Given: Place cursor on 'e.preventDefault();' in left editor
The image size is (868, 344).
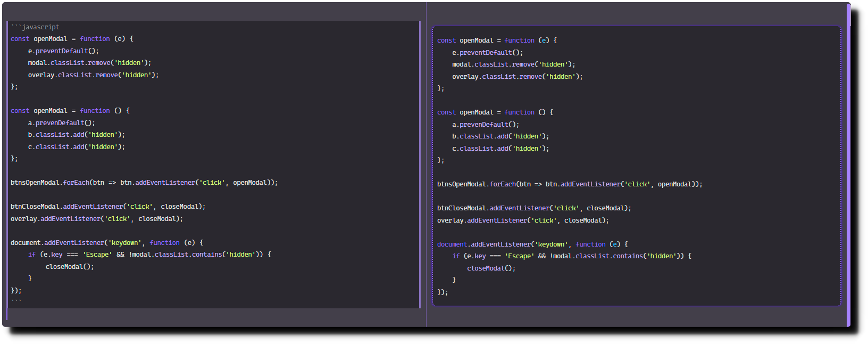Looking at the screenshot, I should [x=63, y=51].
